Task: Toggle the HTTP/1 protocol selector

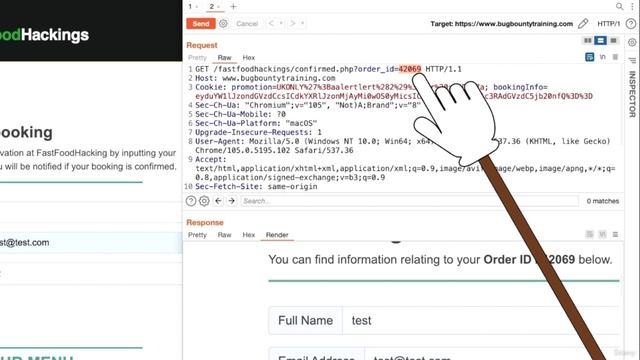Action: click(x=608, y=24)
